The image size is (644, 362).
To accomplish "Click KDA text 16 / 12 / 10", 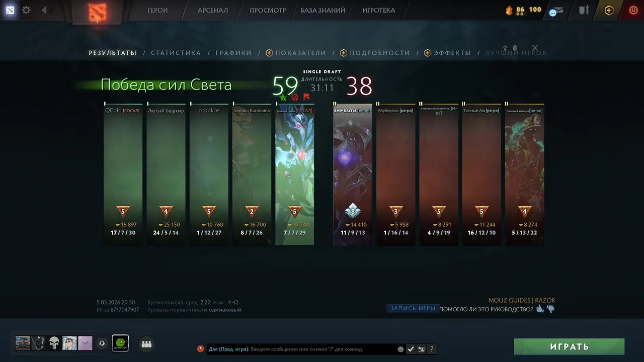I will coord(481,233).
